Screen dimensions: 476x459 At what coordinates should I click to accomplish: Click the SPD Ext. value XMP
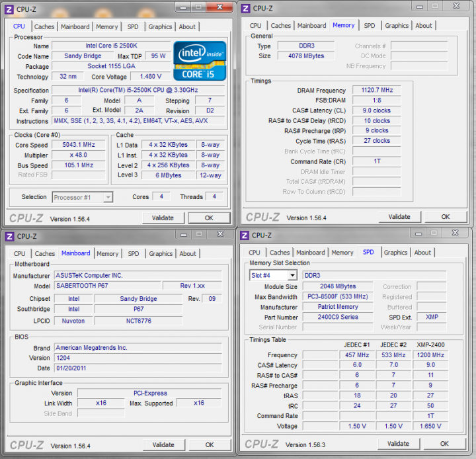pos(432,317)
